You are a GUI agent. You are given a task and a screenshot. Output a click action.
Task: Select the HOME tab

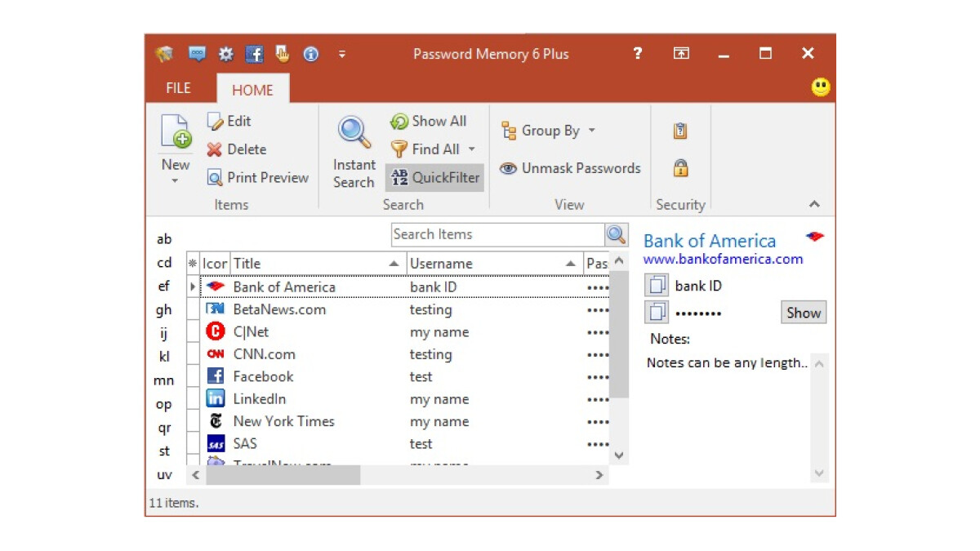[x=252, y=90]
